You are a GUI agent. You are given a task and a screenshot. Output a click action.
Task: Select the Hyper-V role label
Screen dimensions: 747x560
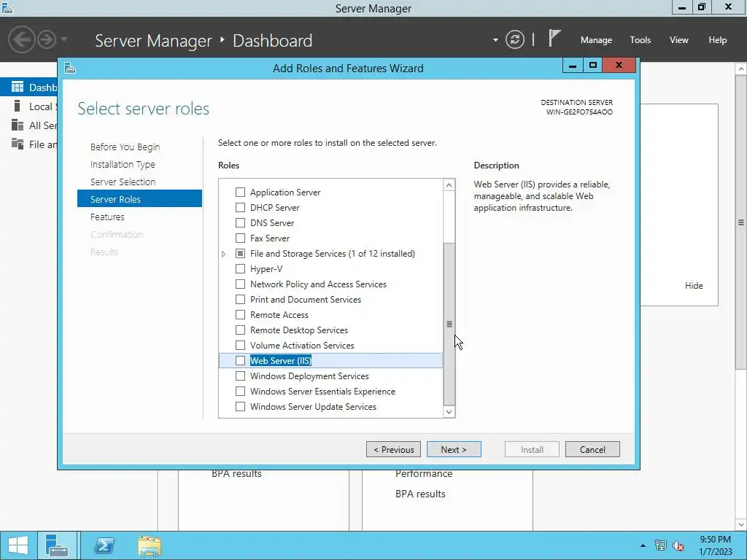pos(266,268)
